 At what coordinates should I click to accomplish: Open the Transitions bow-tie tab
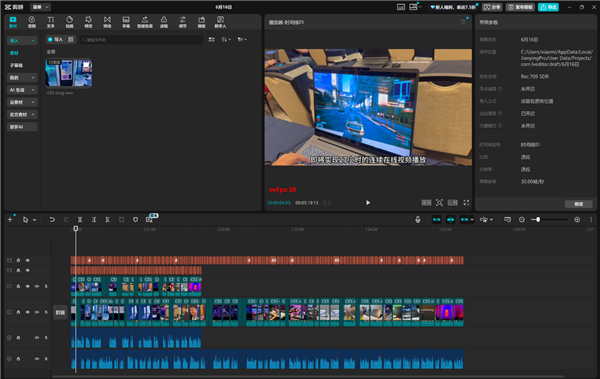[x=107, y=22]
